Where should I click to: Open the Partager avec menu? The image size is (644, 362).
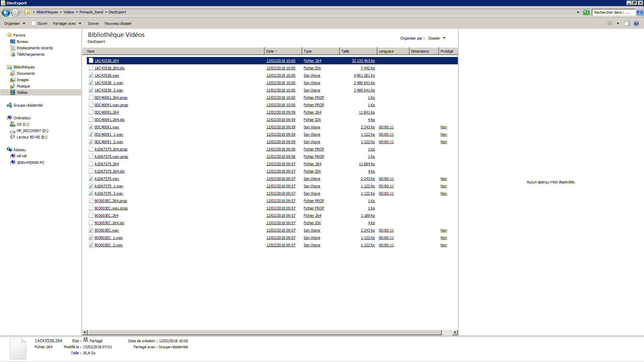67,23
